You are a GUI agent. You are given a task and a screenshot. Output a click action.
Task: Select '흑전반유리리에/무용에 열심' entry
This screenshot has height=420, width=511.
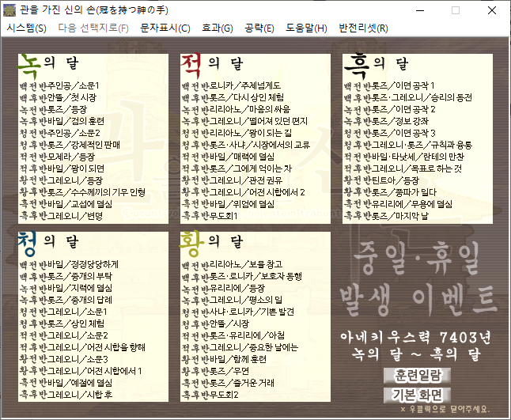(398, 204)
